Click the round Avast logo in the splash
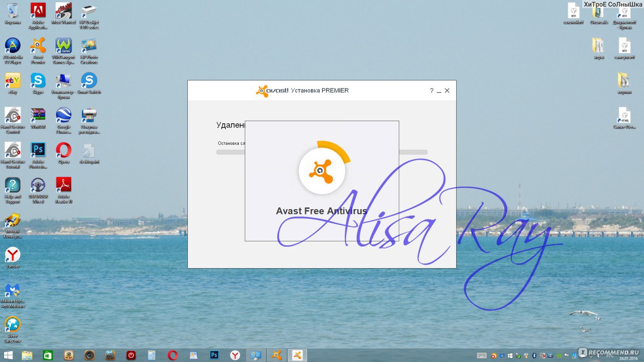644x362 pixels. 322,171
